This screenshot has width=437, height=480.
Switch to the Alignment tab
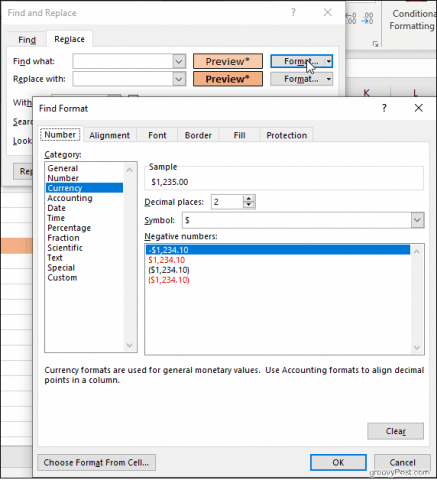click(x=109, y=135)
